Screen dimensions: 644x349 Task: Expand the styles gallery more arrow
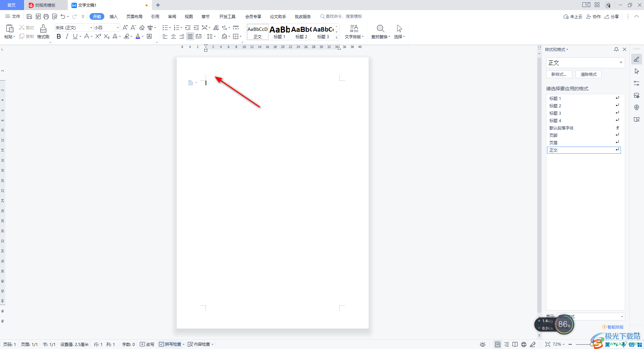pos(337,37)
